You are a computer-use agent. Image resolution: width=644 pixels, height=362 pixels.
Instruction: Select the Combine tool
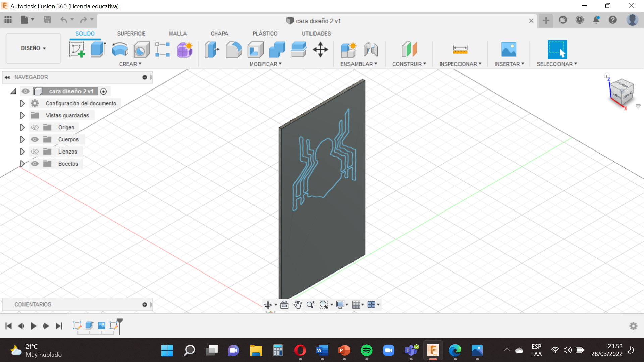[x=277, y=50]
